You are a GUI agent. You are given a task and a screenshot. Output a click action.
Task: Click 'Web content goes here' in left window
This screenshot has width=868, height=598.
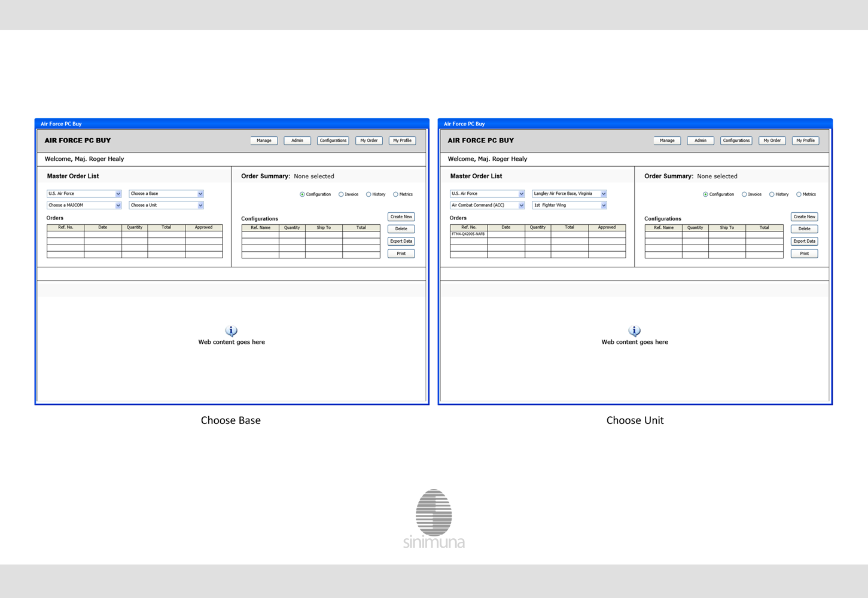point(232,342)
